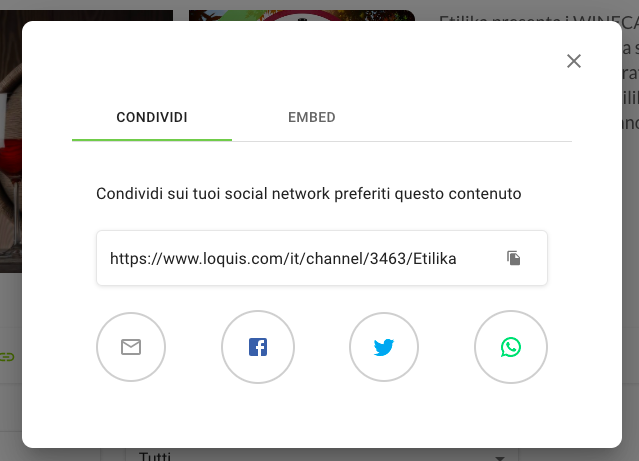Copy the share URL with the clipboard icon
Screen dimensions: 639x461
513,258
